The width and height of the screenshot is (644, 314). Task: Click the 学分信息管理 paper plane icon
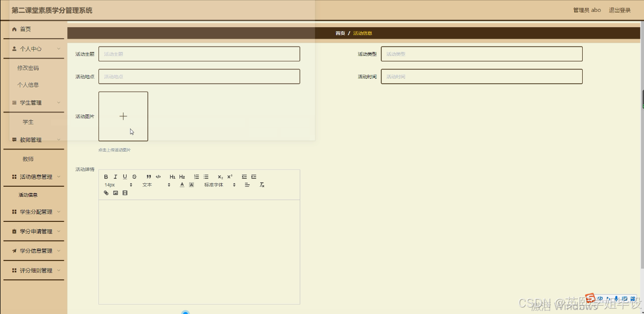[14, 251]
